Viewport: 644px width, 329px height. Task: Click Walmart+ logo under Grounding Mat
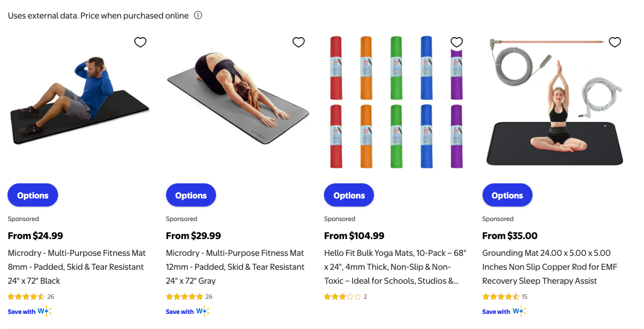(x=519, y=312)
